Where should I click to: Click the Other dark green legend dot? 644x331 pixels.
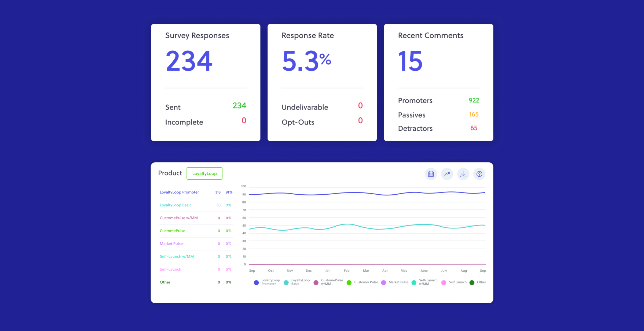(472, 282)
